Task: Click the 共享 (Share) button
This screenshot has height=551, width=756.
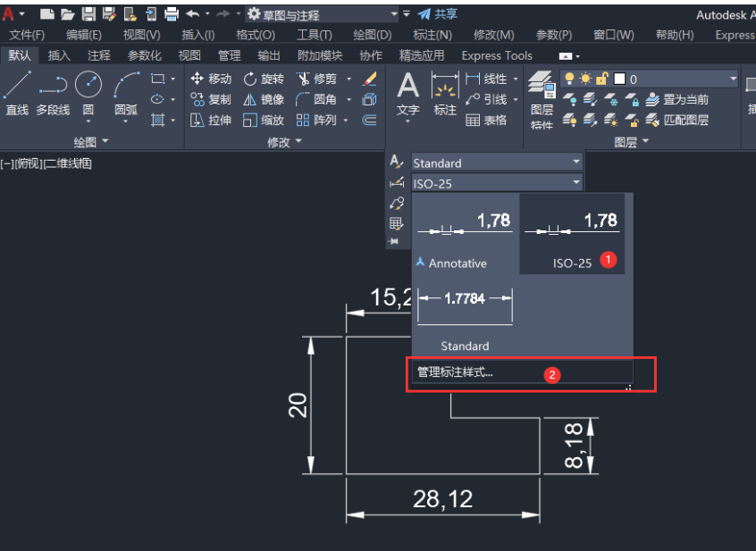Action: [x=438, y=14]
